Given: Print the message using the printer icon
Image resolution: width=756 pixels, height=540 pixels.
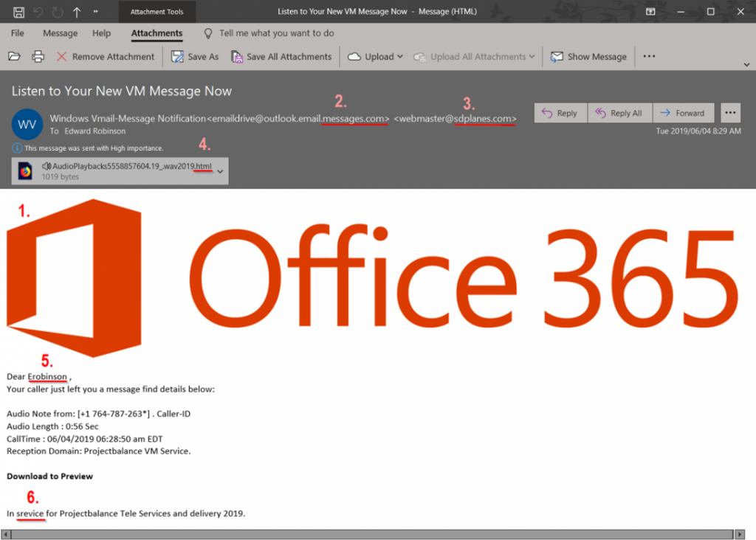Looking at the screenshot, I should (x=37, y=56).
